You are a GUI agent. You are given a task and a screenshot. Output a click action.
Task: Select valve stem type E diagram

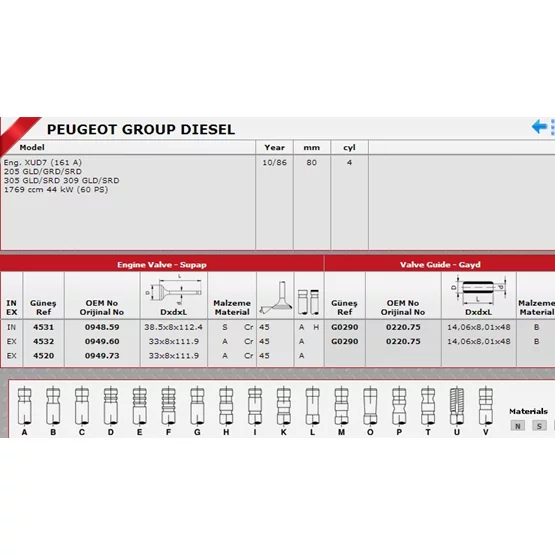(x=140, y=406)
